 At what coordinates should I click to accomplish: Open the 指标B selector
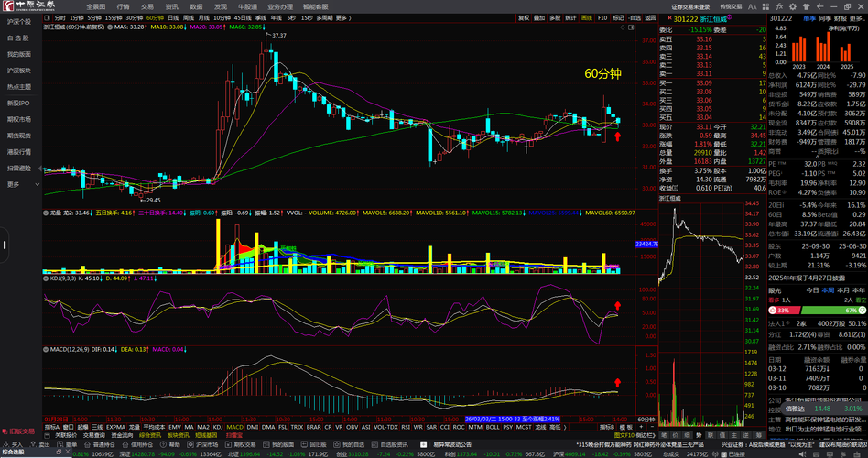(x=607, y=427)
